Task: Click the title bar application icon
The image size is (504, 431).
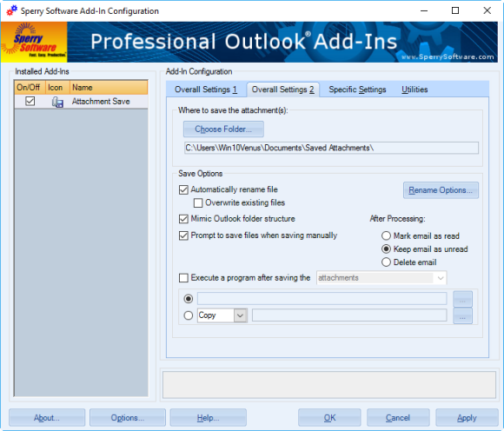Action: pos(12,10)
